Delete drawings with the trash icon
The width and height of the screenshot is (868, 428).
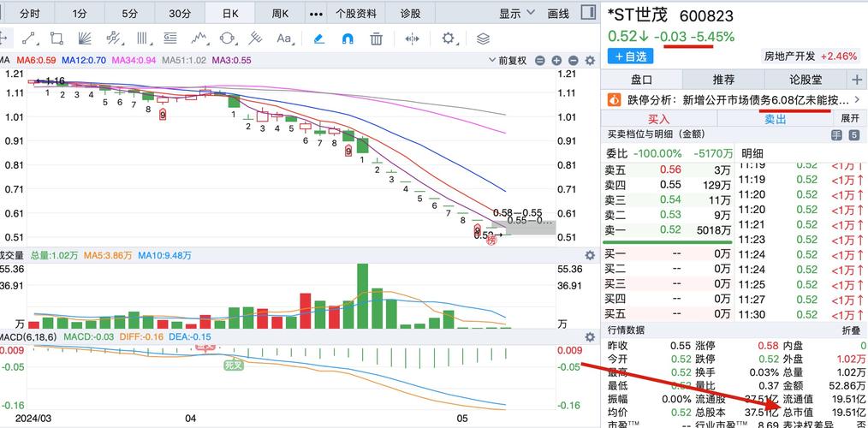pos(377,39)
